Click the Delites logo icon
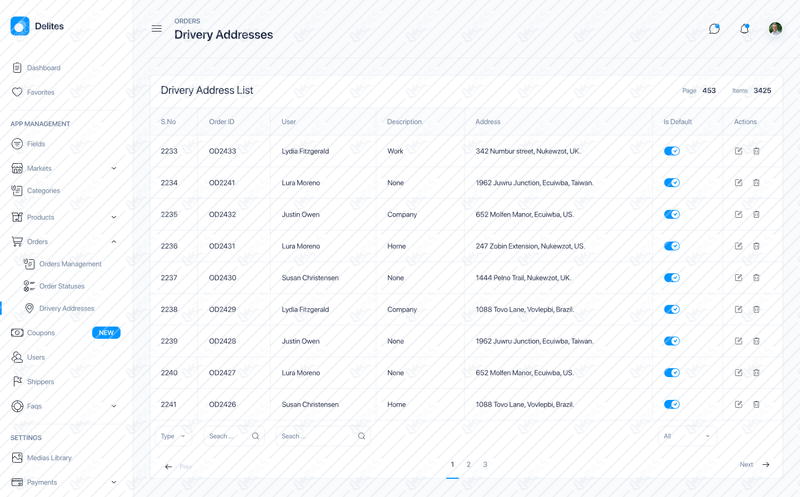This screenshot has width=800, height=497. pyautogui.click(x=20, y=26)
